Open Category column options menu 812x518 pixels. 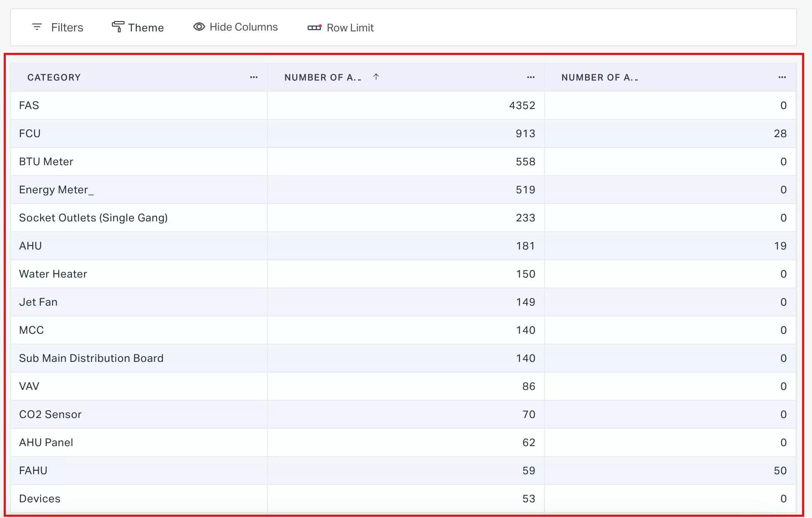point(254,77)
